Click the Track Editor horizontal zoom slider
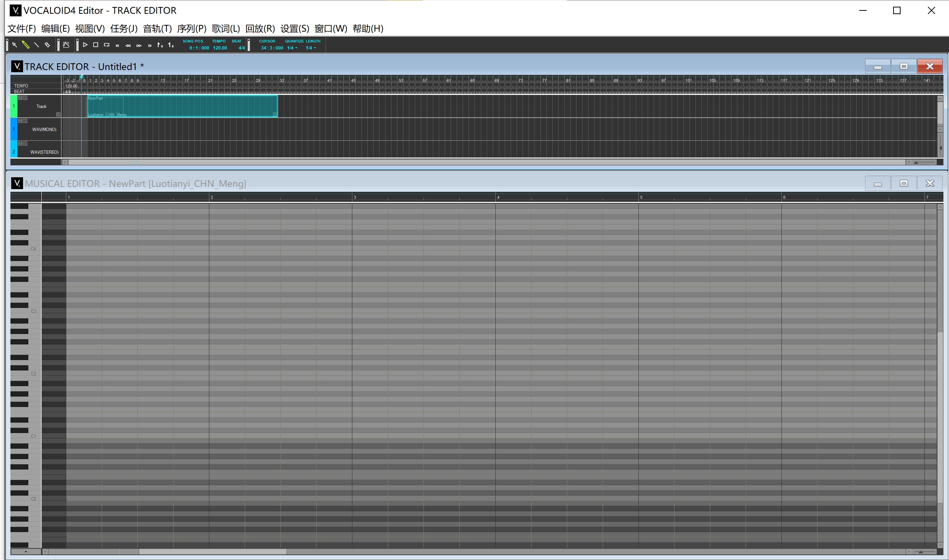949x560 pixels. click(925, 162)
